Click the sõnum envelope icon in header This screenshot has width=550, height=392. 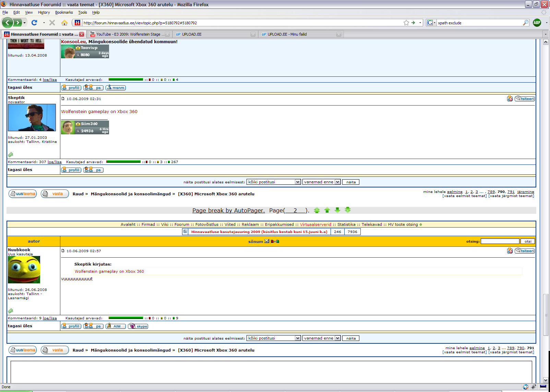[x=267, y=241]
